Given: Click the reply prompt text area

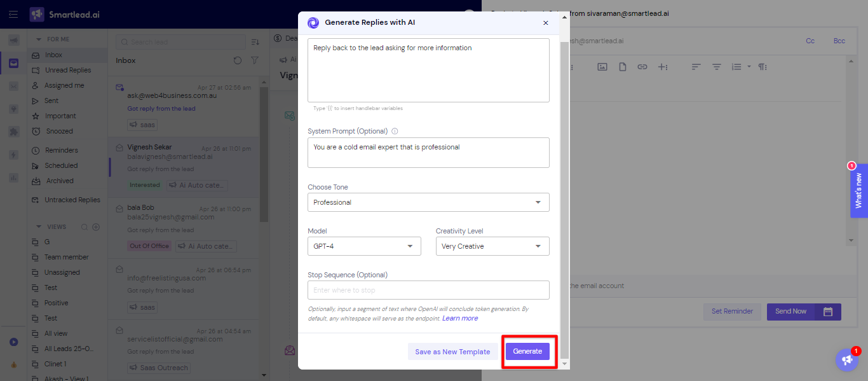Looking at the screenshot, I should tap(428, 70).
